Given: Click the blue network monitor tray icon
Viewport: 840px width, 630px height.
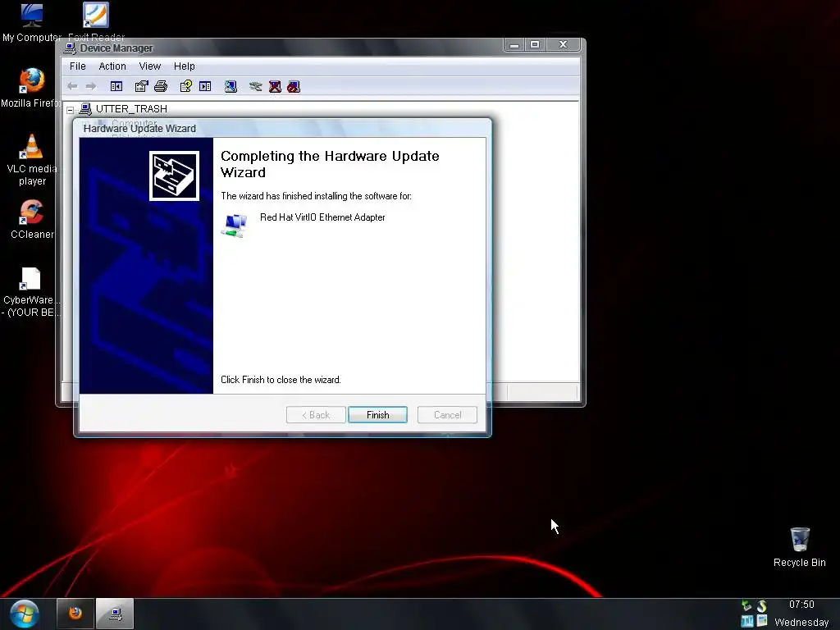Looking at the screenshot, I should pyautogui.click(x=746, y=622).
